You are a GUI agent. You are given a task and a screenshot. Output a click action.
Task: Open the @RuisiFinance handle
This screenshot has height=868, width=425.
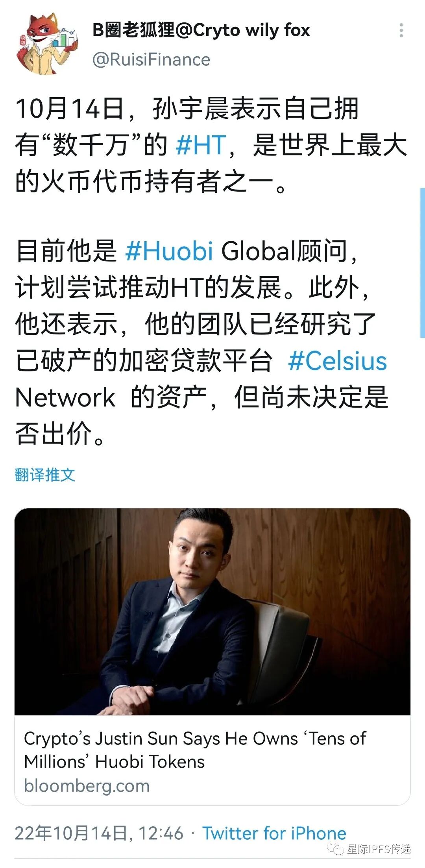coord(151,59)
